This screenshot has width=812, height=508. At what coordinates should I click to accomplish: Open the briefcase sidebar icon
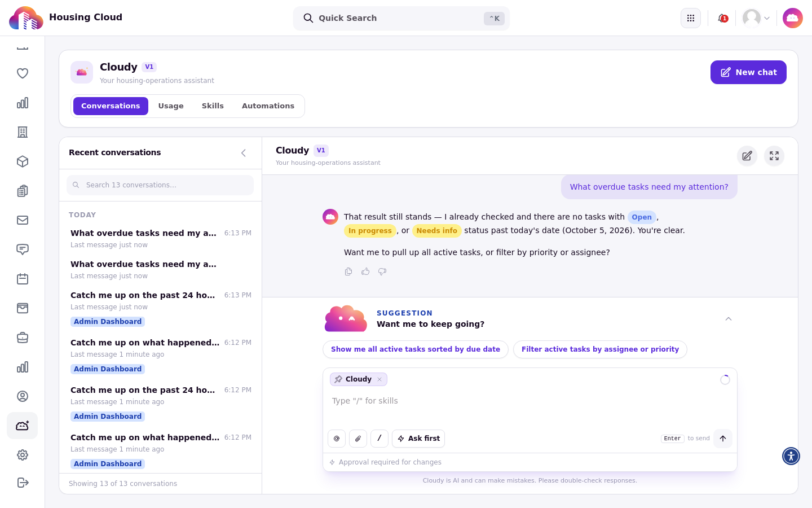(x=23, y=338)
